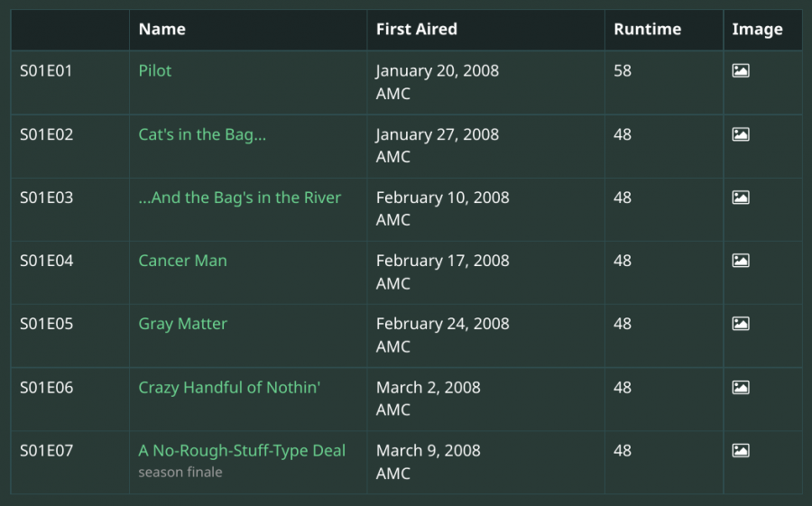Open image icon for Crazy Handful of Nothin'
The height and width of the screenshot is (506, 812).
741,388
